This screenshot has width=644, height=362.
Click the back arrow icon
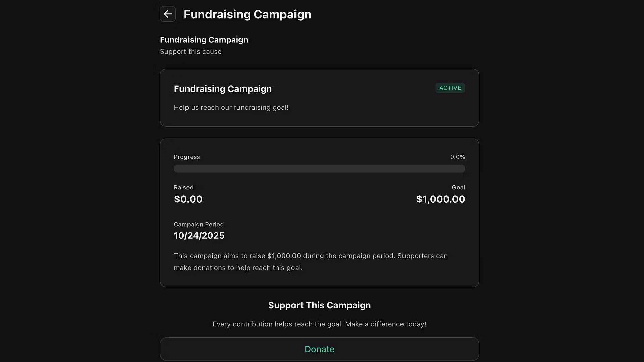pyautogui.click(x=168, y=14)
